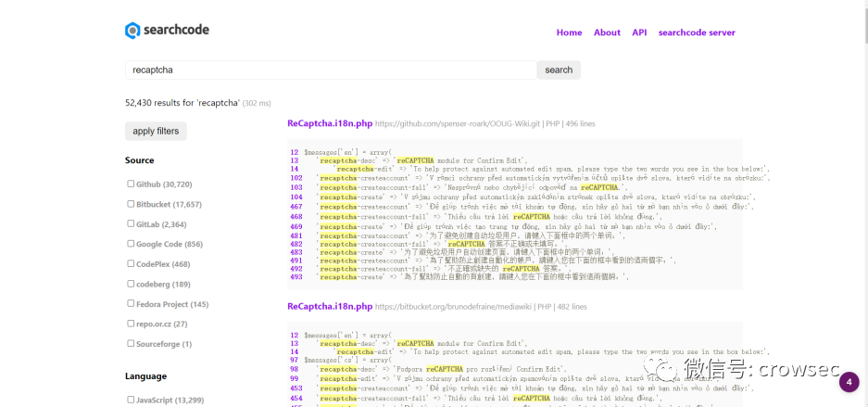Viewport: 868px width, 407px height.
Task: Open the About page
Action: click(x=607, y=32)
